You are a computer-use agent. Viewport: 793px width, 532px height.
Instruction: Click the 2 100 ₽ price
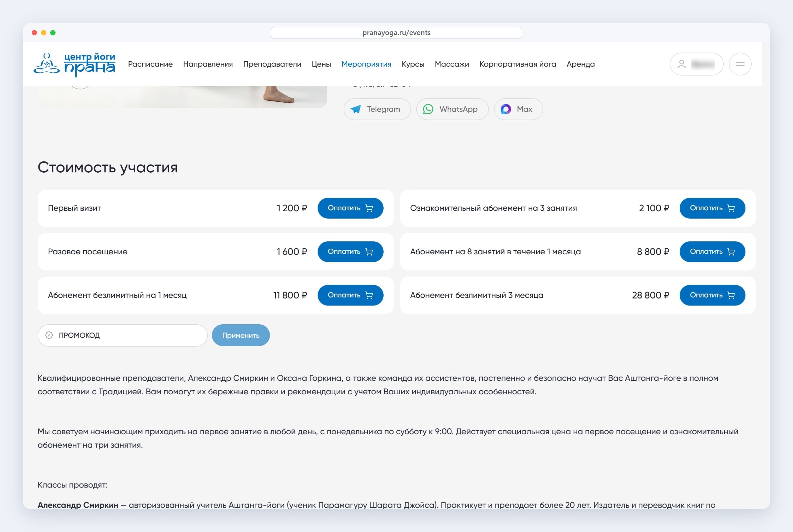[654, 208]
